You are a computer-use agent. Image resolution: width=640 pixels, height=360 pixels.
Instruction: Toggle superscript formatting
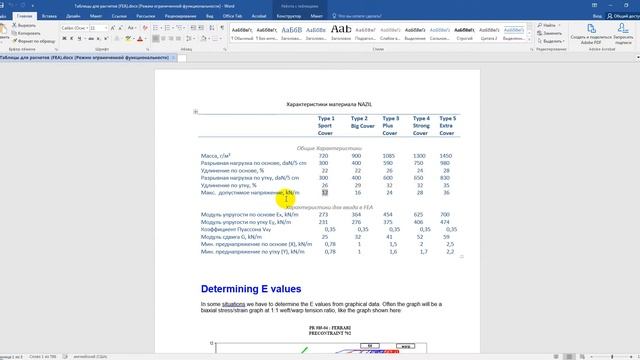tap(106, 38)
